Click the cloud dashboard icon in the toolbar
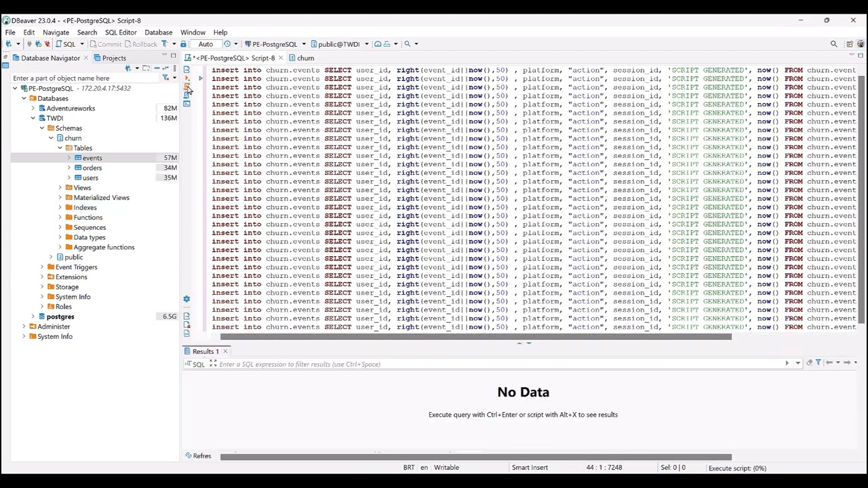Viewport: 868px width, 488px height. click(x=378, y=44)
